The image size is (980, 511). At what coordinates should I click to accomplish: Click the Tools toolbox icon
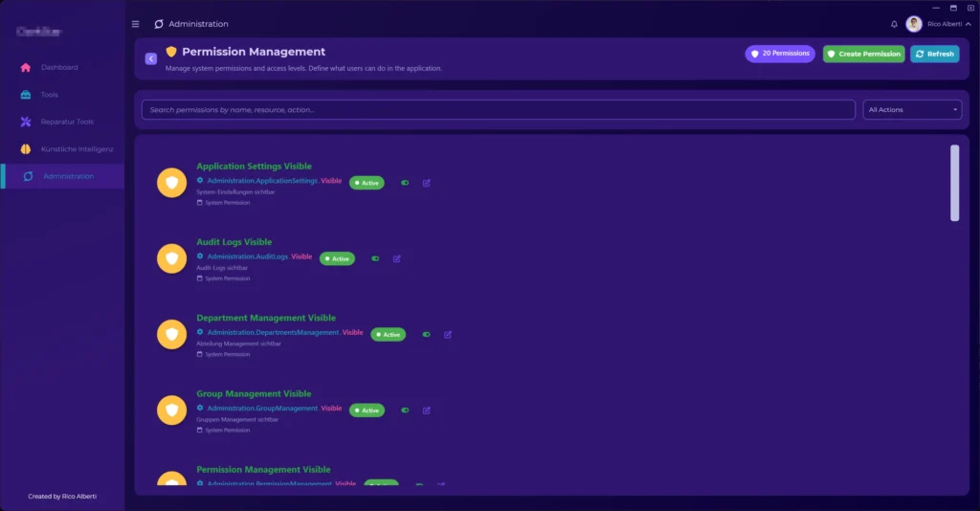point(26,95)
